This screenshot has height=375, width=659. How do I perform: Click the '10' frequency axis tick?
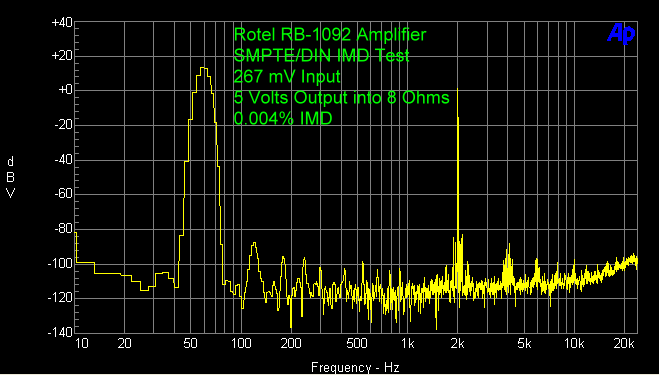[x=82, y=343]
